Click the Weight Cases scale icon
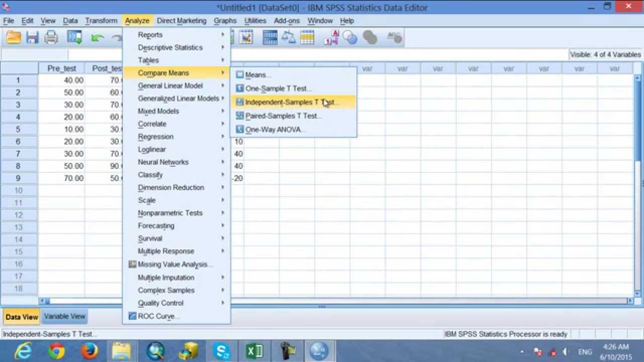Screen dimensions: 644x362 coord(289,38)
